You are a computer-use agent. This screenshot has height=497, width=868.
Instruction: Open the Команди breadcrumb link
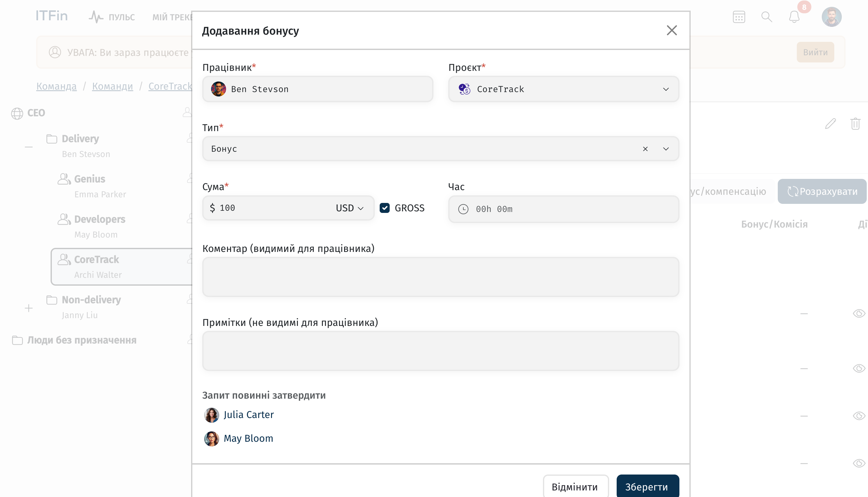pyautogui.click(x=112, y=86)
